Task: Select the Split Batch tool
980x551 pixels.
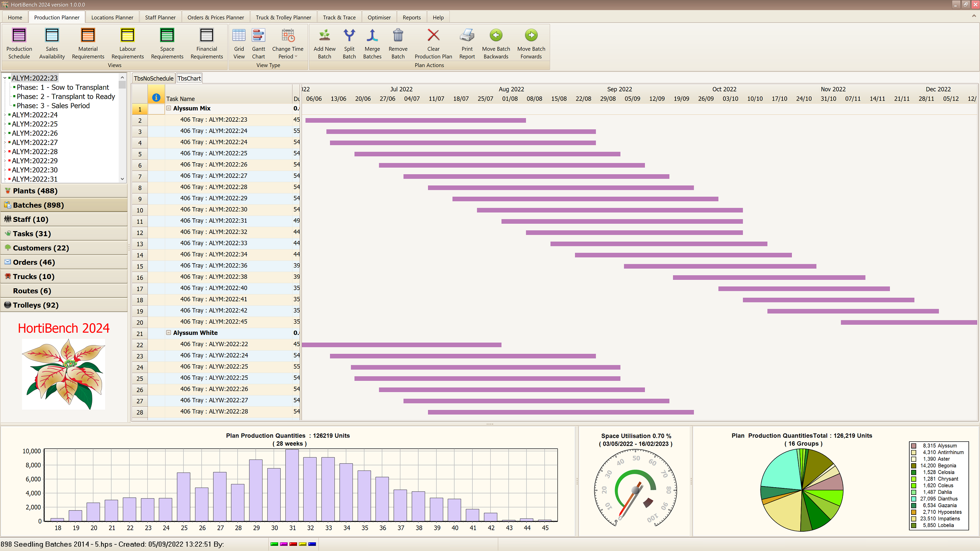Action: pos(349,36)
